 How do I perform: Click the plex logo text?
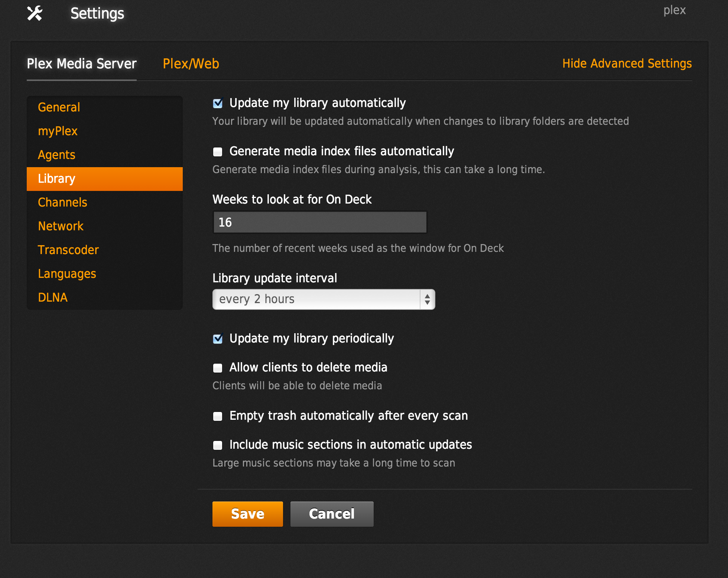675,10
